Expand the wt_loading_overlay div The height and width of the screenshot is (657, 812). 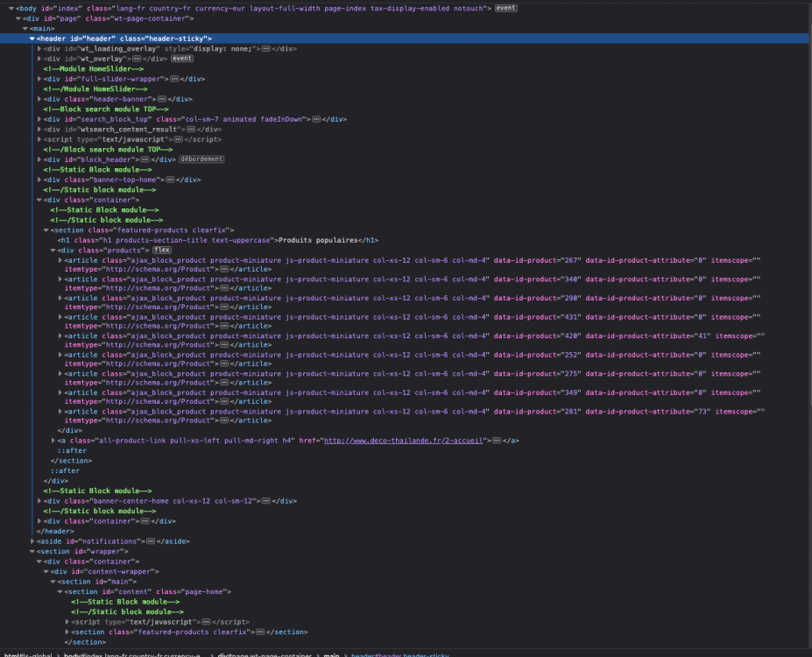(39, 49)
